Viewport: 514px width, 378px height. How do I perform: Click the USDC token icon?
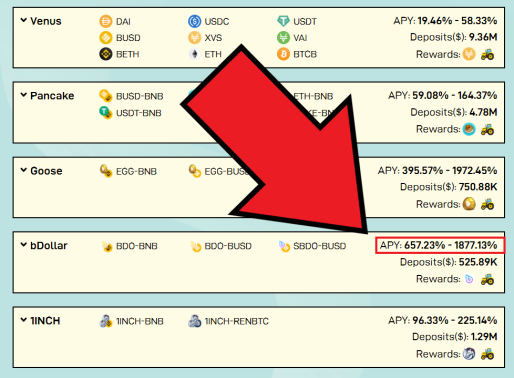(194, 21)
